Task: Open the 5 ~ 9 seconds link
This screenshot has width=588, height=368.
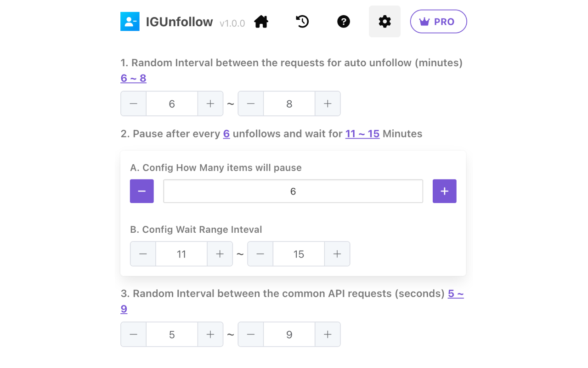Action: point(456,293)
